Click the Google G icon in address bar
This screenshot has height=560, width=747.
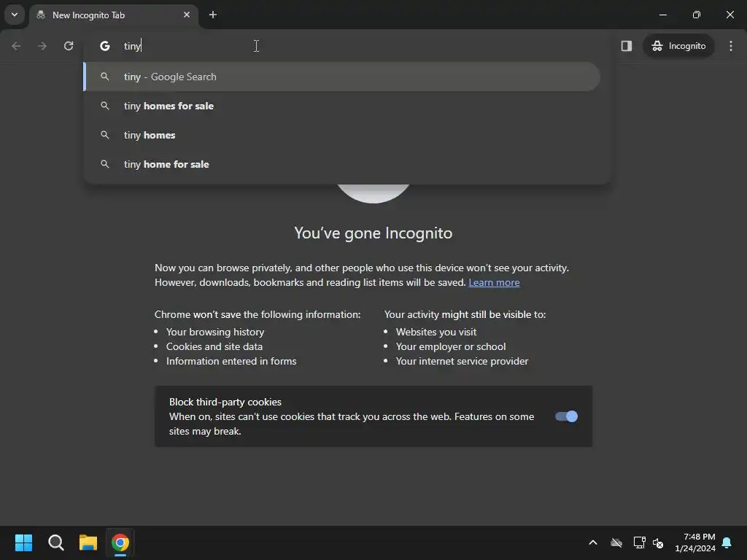coord(105,46)
